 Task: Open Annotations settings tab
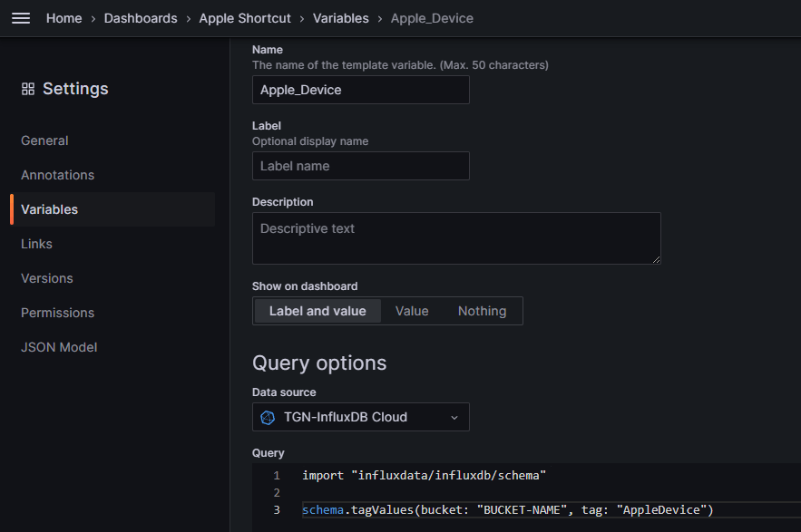click(57, 175)
